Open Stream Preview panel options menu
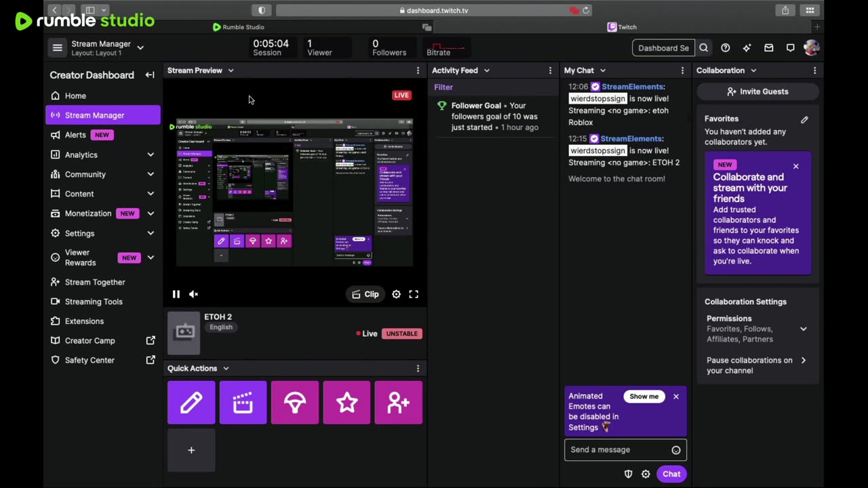Image resolution: width=868 pixels, height=488 pixels. pos(418,70)
